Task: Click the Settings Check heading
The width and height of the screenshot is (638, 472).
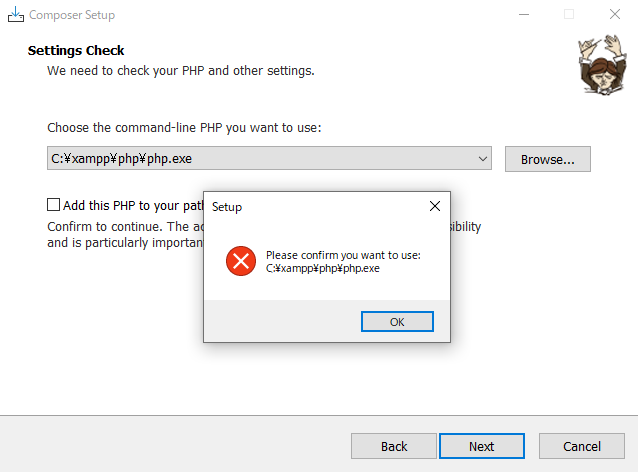Action: [x=76, y=50]
